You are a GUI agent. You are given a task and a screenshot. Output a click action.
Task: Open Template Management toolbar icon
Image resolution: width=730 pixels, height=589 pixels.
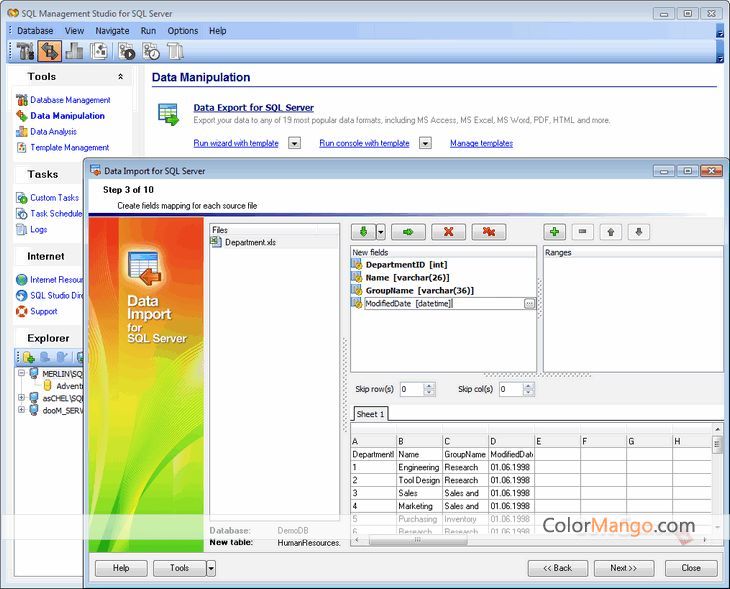coord(99,51)
